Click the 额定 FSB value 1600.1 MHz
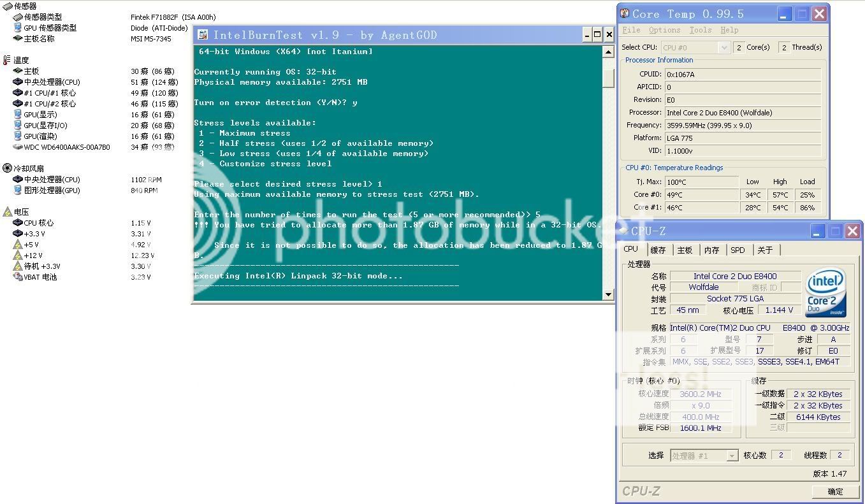865x504 pixels. [701, 428]
